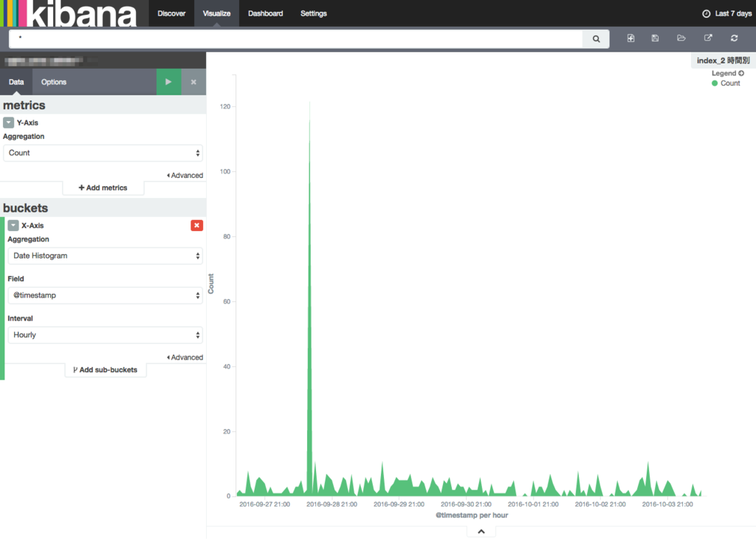Expand Advanced under buckets
756x539 pixels.
[185, 357]
